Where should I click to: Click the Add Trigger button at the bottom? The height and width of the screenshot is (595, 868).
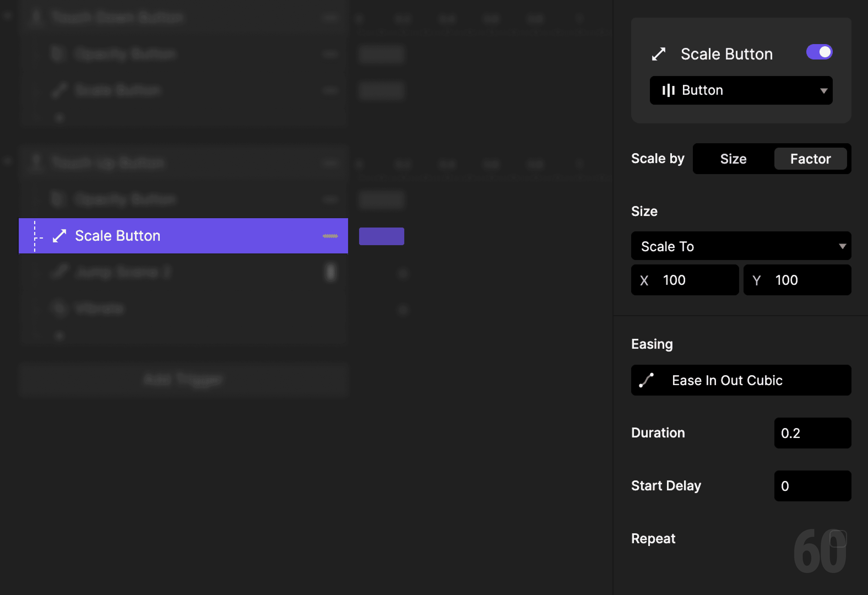pyautogui.click(x=183, y=380)
